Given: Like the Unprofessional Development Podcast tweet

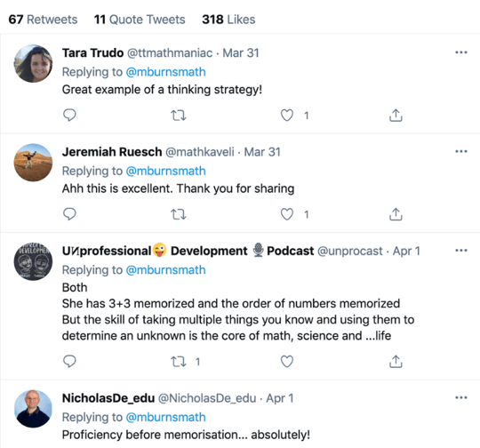Looking at the screenshot, I should 287,362.
